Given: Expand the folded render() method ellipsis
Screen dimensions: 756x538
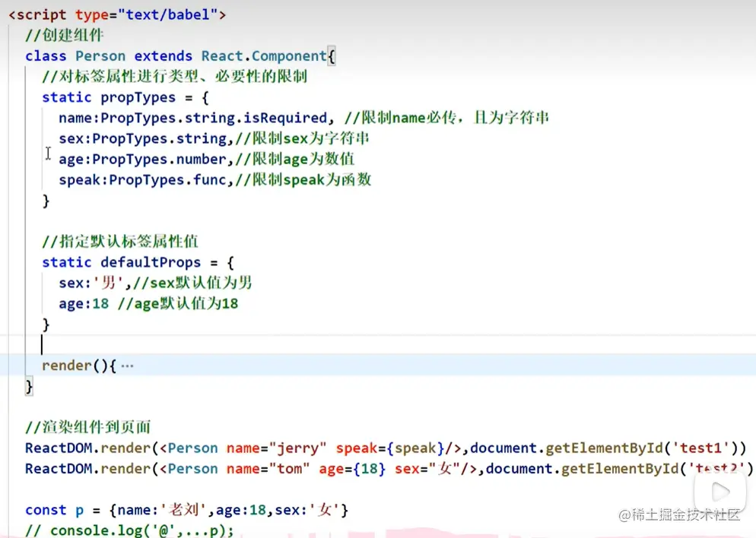Looking at the screenshot, I should [127, 366].
